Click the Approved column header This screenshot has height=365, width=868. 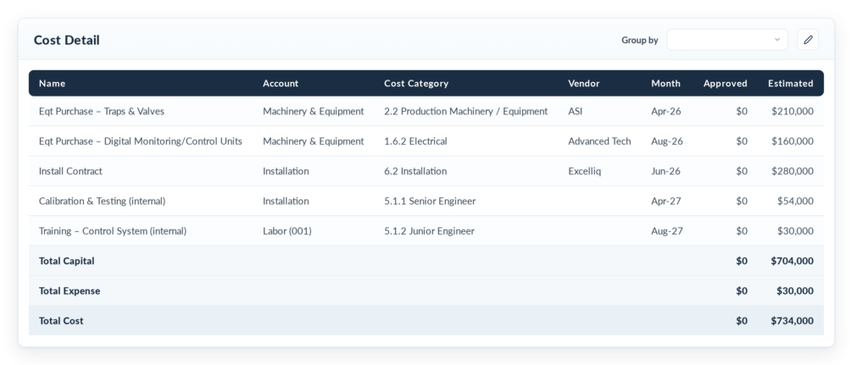click(726, 84)
